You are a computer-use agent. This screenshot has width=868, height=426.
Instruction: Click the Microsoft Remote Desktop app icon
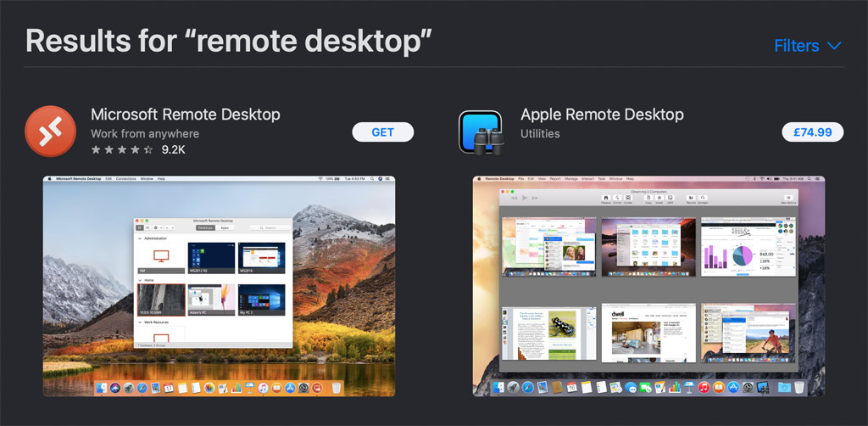[x=50, y=132]
